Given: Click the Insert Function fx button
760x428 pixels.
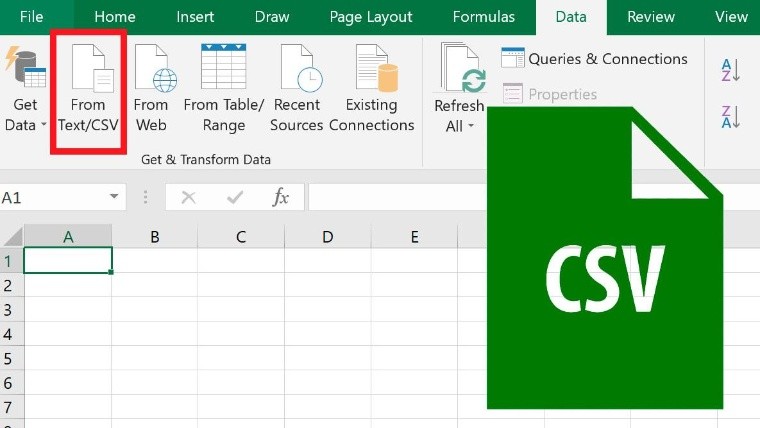Looking at the screenshot, I should 281,198.
